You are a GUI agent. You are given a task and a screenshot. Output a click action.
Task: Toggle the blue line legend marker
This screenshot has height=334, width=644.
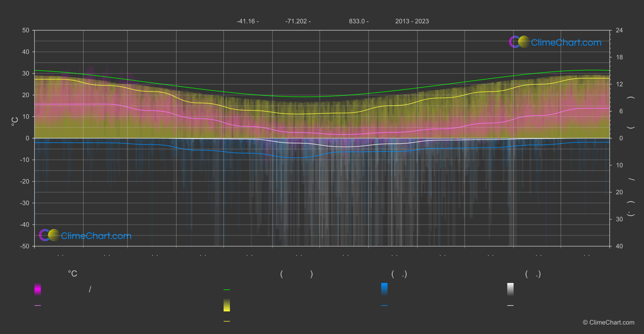click(384, 306)
